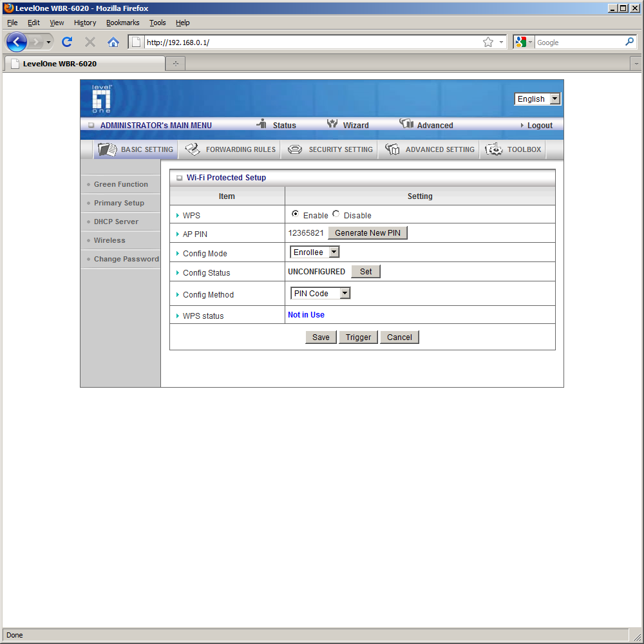Screen dimensions: 644x644
Task: Open the English language dropdown
Action: coord(537,99)
